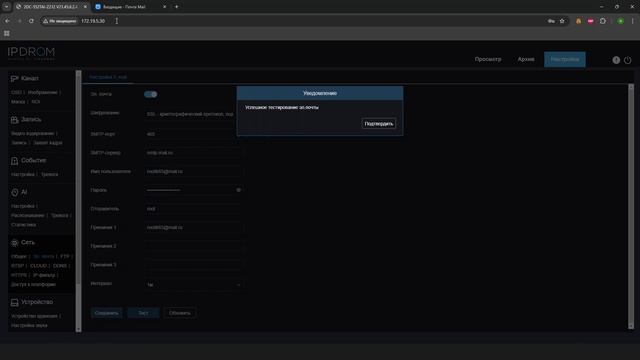Open FTP under Сеть

click(x=64, y=256)
